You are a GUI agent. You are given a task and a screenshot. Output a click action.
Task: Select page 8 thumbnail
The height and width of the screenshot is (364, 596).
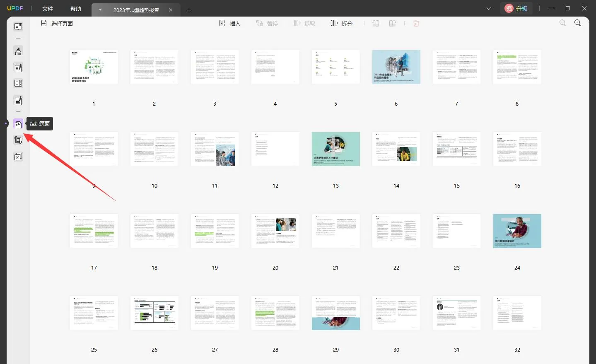pyautogui.click(x=517, y=67)
